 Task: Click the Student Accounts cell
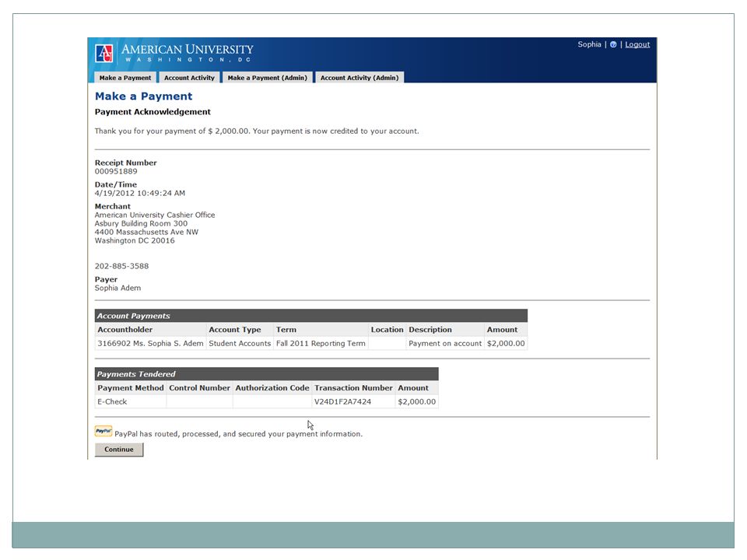(x=240, y=343)
